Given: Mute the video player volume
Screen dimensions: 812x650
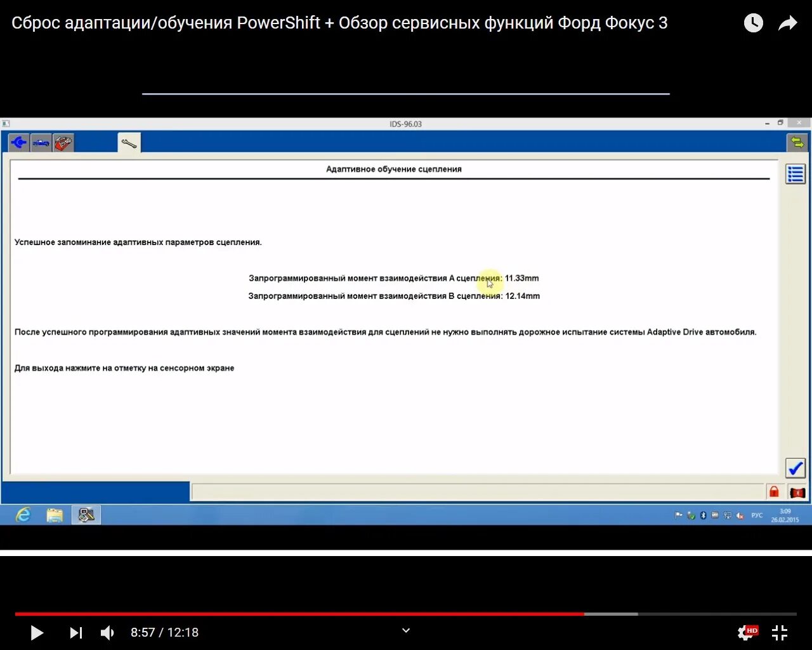Looking at the screenshot, I should 107,633.
